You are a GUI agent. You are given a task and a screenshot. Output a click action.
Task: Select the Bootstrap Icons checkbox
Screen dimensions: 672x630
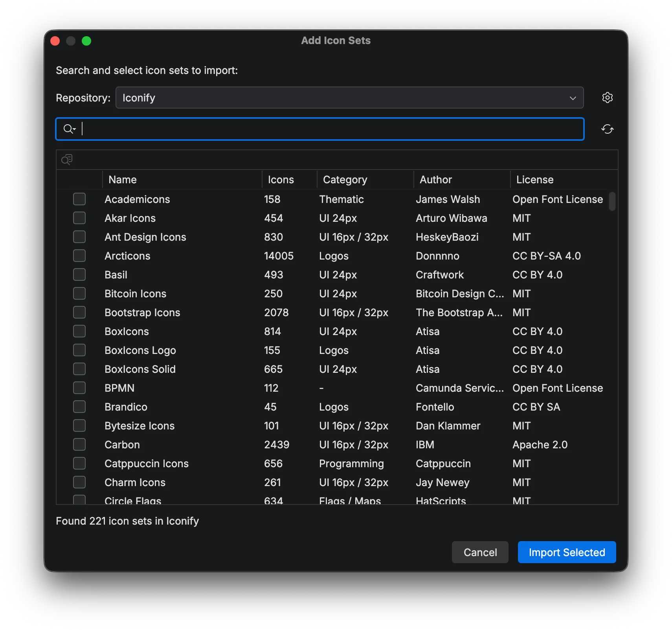(x=79, y=312)
